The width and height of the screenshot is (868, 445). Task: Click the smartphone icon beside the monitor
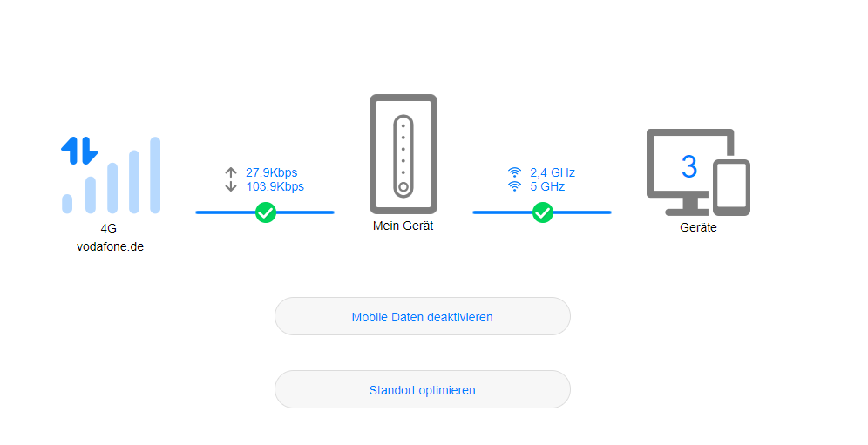[731, 186]
